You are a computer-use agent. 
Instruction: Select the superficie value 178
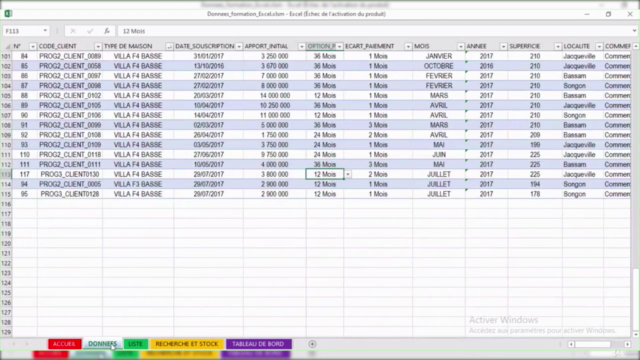click(x=535, y=194)
